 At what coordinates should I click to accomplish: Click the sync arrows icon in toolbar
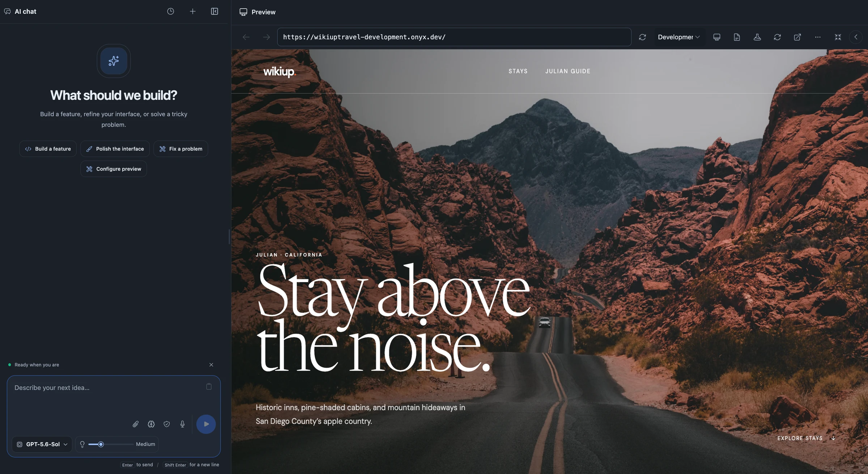pyautogui.click(x=777, y=37)
